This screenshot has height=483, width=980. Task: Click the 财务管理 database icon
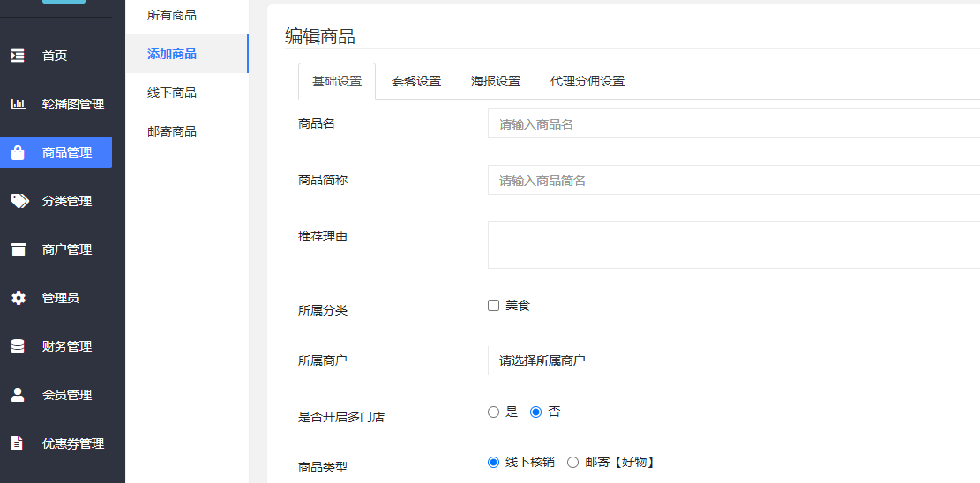tap(19, 346)
